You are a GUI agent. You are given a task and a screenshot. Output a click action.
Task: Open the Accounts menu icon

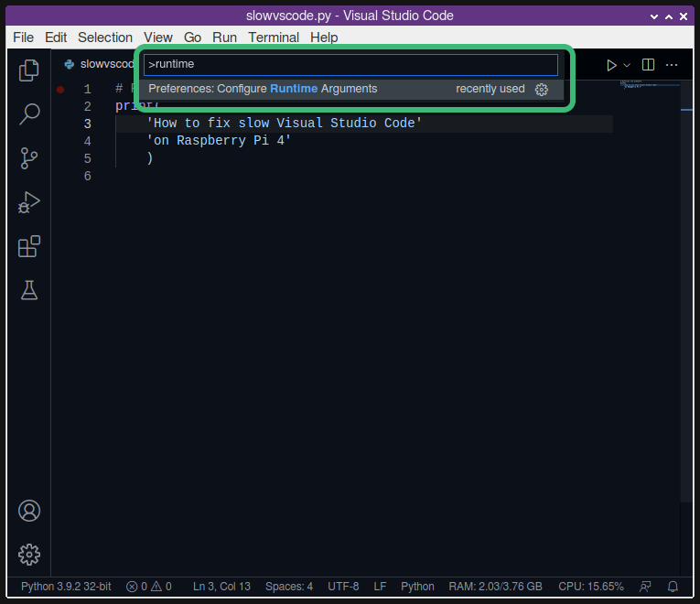[29, 511]
